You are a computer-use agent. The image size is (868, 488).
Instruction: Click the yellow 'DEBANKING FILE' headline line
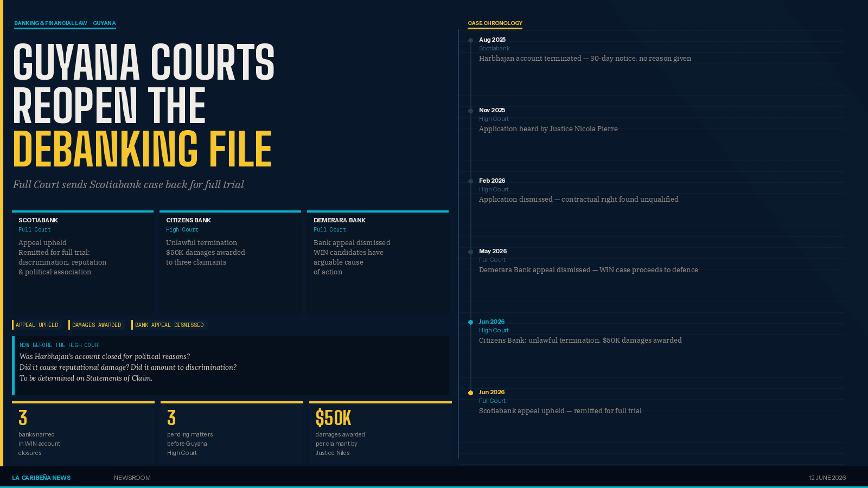click(x=142, y=149)
